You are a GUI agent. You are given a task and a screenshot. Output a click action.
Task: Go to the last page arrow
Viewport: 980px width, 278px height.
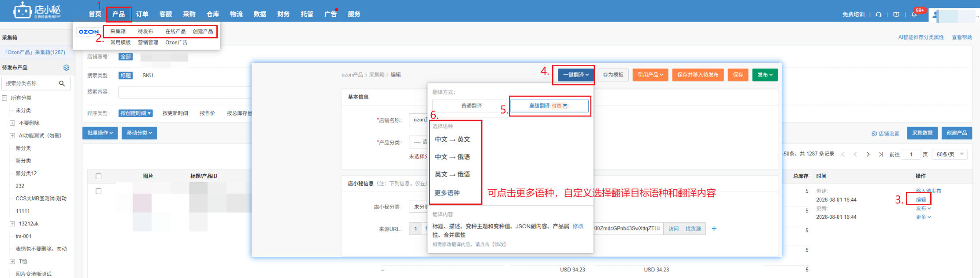click(x=881, y=154)
